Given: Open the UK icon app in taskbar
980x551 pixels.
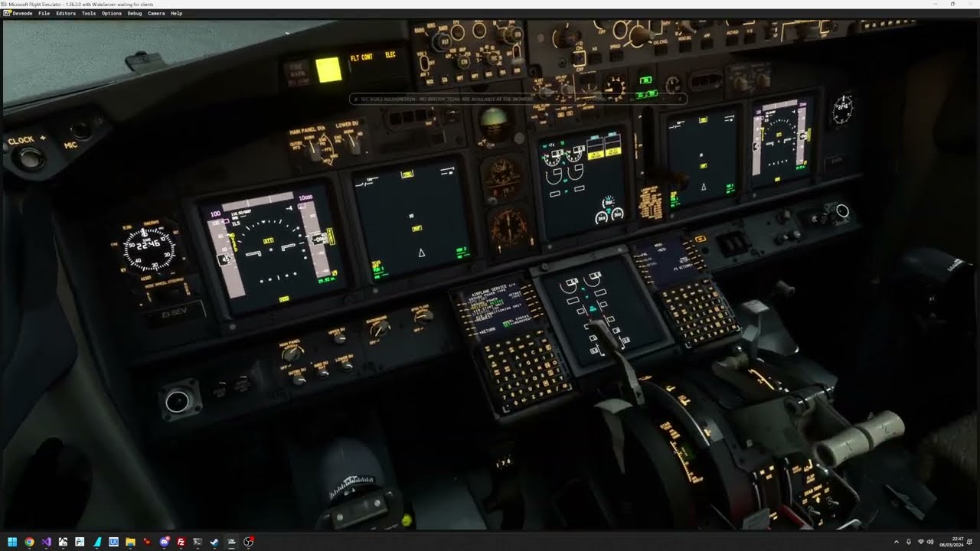Looking at the screenshot, I should pos(113,542).
